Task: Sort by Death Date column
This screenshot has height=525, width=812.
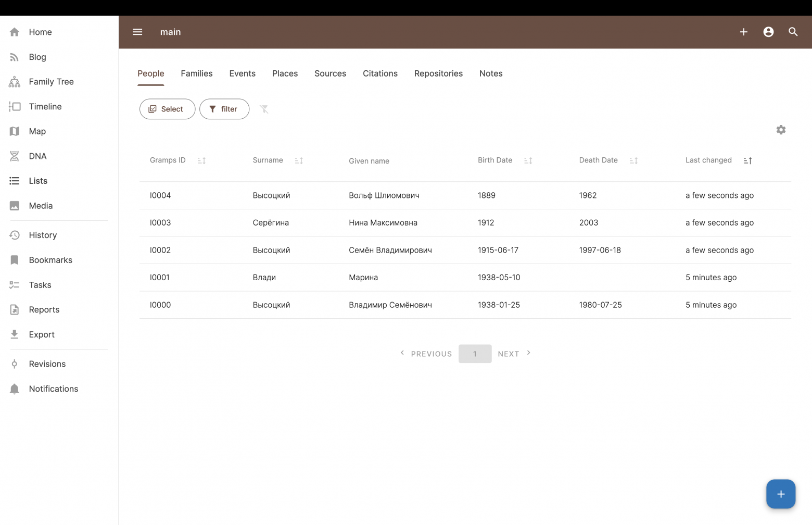Action: tap(633, 160)
